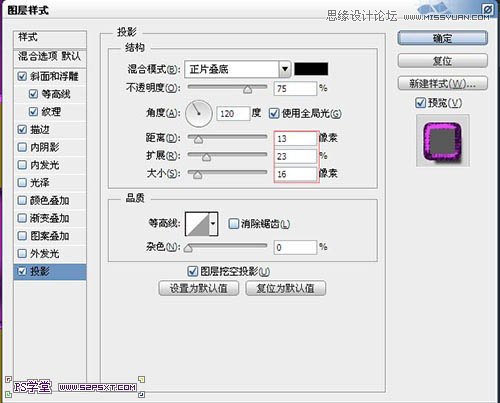Click 设置为默认值 button
Viewport: 500px width, 403px height.
tap(199, 288)
